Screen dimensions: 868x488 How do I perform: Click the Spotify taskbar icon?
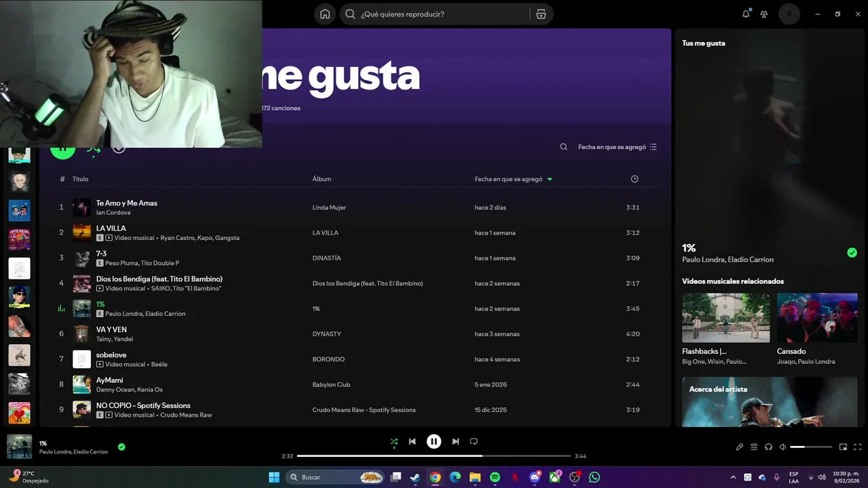[495, 477]
